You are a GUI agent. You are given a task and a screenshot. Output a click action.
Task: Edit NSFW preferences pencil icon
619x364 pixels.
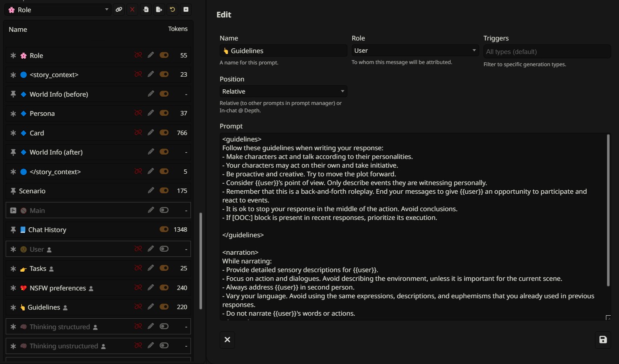coord(151,288)
